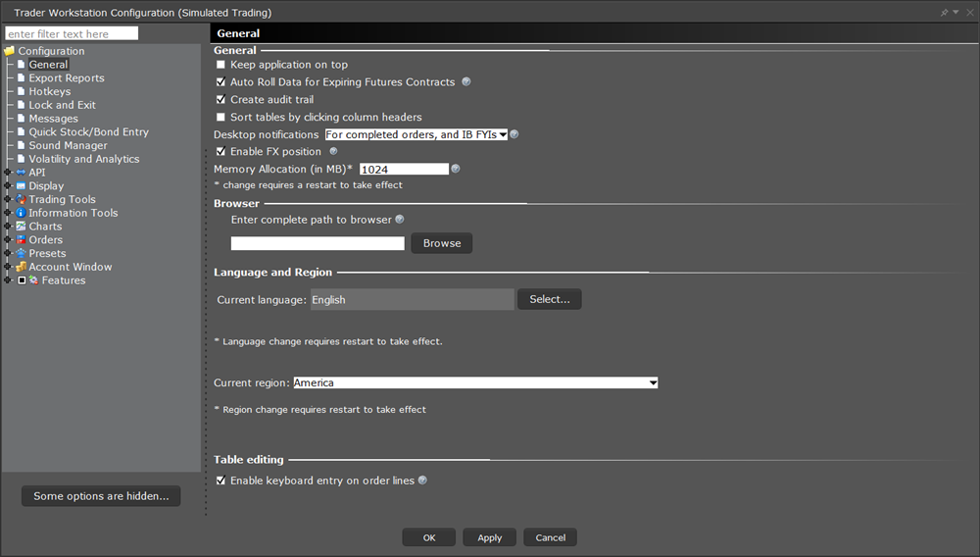Image resolution: width=980 pixels, height=557 pixels.
Task: Open title bar dropdown arrow menu
Action: 955,13
